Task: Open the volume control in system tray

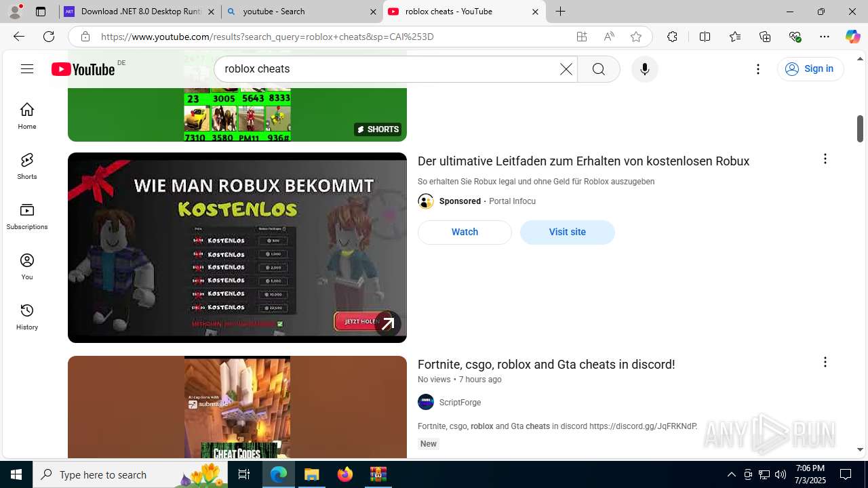Action: 781,474
